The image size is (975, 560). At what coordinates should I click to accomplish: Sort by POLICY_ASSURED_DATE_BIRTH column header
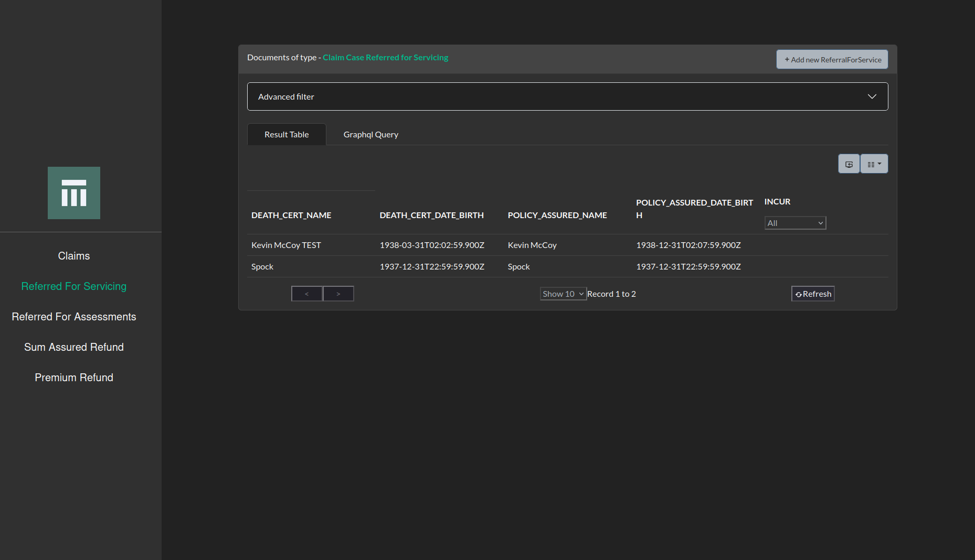(695, 209)
